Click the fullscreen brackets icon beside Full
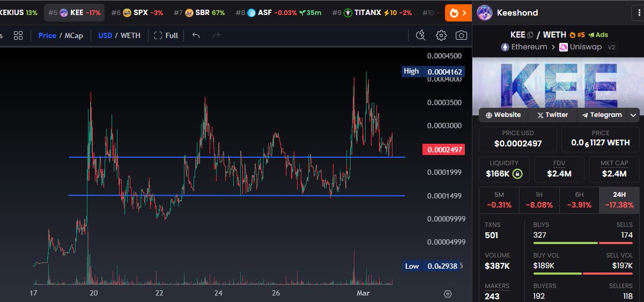The image size is (644, 302). [x=158, y=35]
